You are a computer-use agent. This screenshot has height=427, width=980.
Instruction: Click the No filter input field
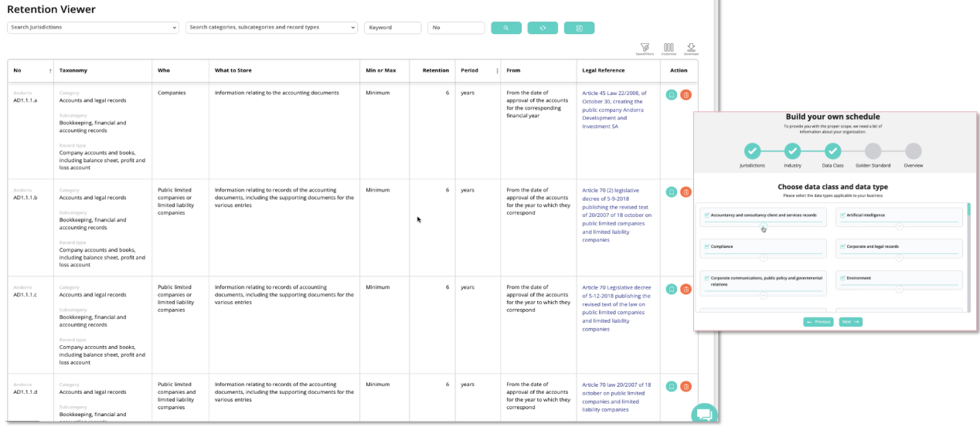tap(456, 28)
